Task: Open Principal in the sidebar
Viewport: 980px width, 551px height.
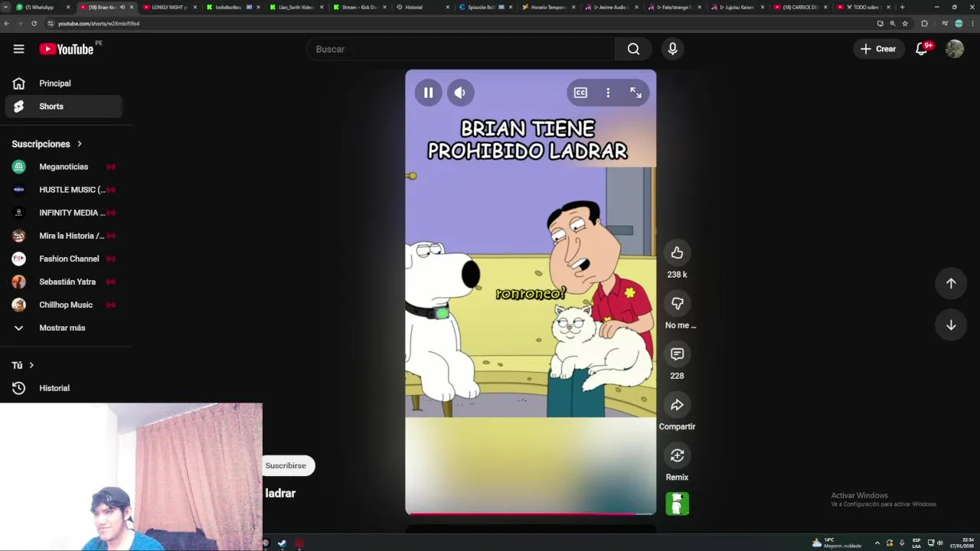Action: pos(64,83)
